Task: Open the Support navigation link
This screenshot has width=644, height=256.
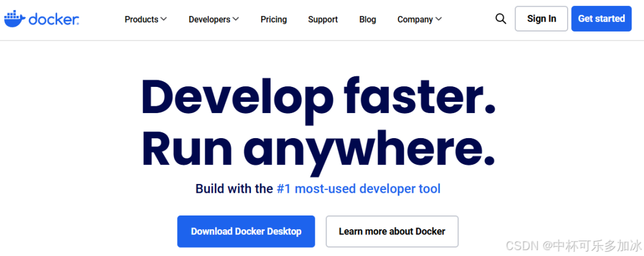Action: (x=323, y=19)
